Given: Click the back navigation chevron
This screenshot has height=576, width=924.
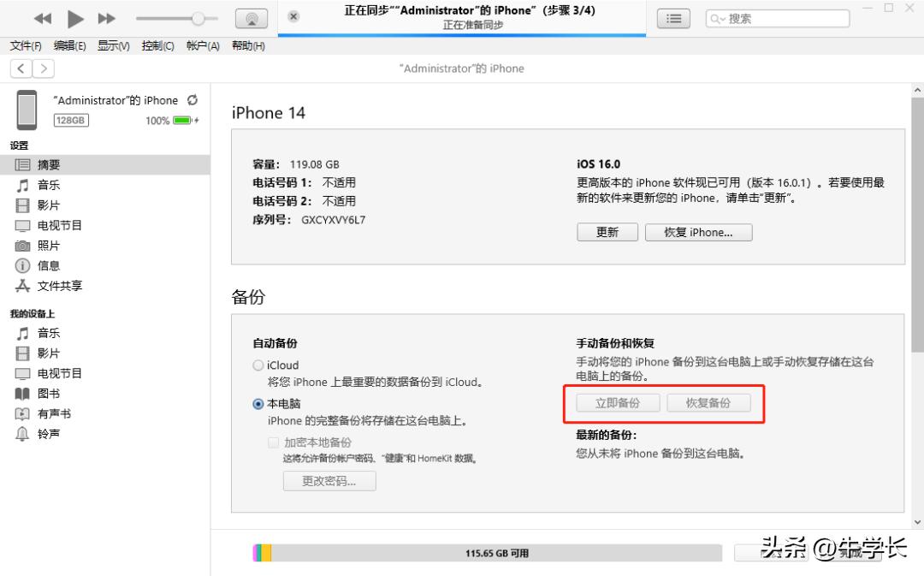Looking at the screenshot, I should coord(20,68).
